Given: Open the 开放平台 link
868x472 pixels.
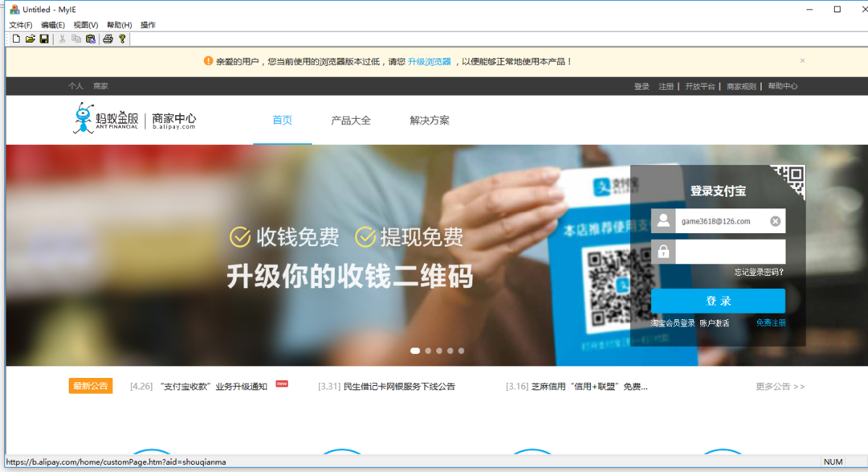Looking at the screenshot, I should tap(700, 86).
